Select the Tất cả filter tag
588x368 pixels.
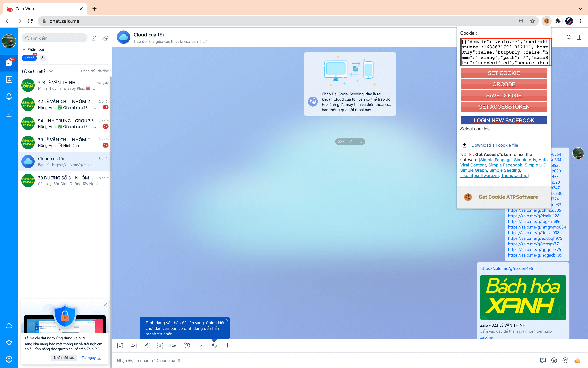tap(29, 58)
